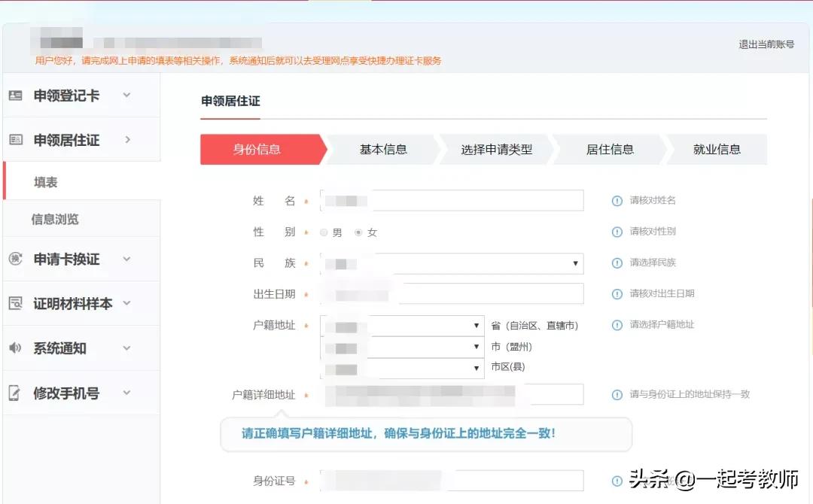Select the 申请卡换证 exchange icon
This screenshot has width=813, height=504.
tap(17, 259)
